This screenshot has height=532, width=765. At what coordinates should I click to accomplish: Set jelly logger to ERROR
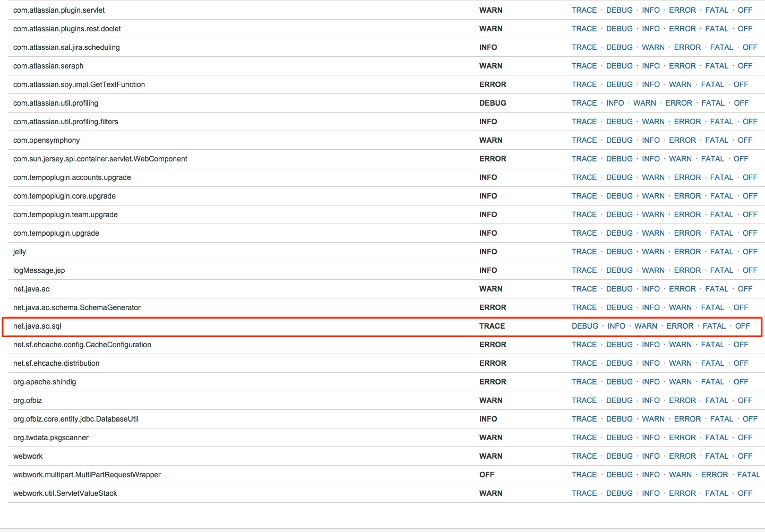click(687, 252)
